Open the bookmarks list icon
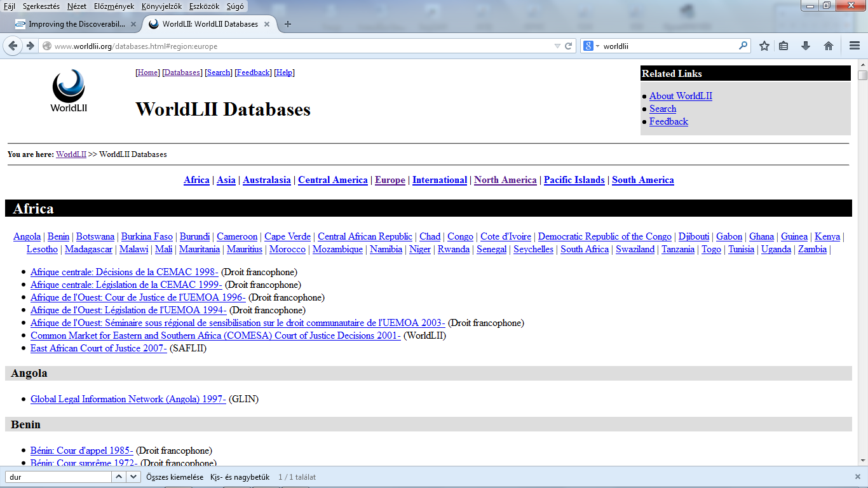The width and height of the screenshot is (868, 488). point(783,46)
